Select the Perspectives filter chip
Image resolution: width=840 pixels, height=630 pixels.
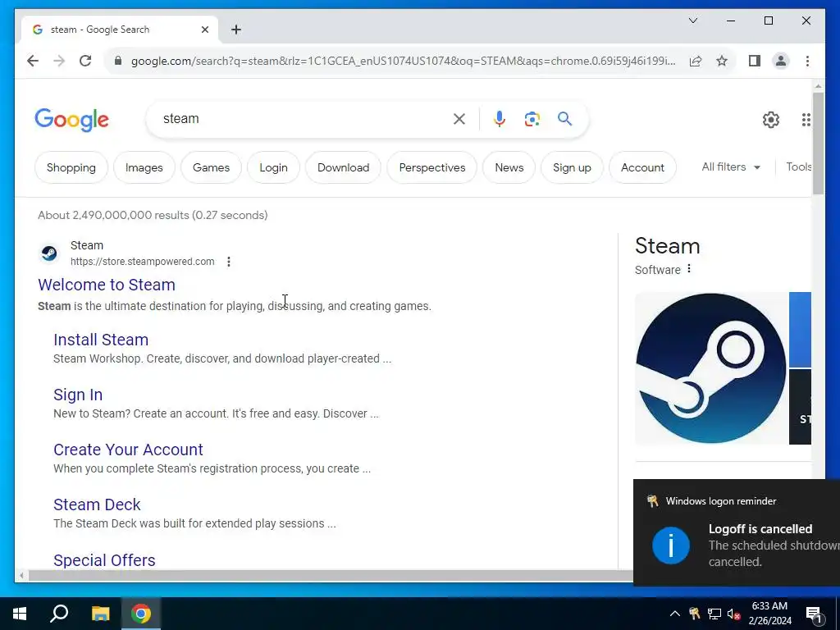point(432,167)
